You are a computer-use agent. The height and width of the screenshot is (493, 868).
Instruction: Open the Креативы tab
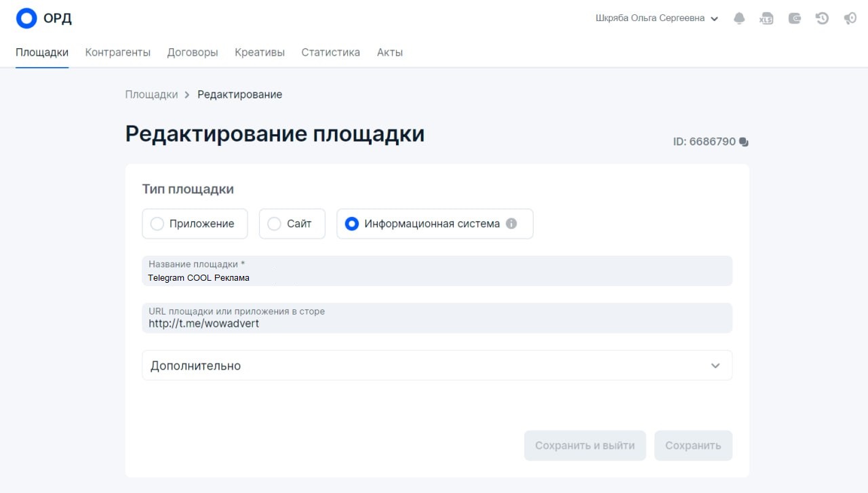pos(260,52)
